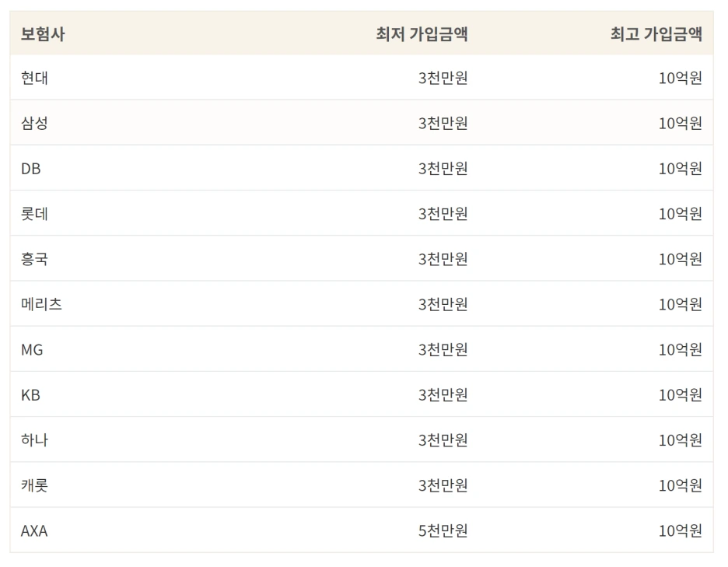Click the MG insurer name
Viewport: 728px width, 567px height.
tap(32, 349)
